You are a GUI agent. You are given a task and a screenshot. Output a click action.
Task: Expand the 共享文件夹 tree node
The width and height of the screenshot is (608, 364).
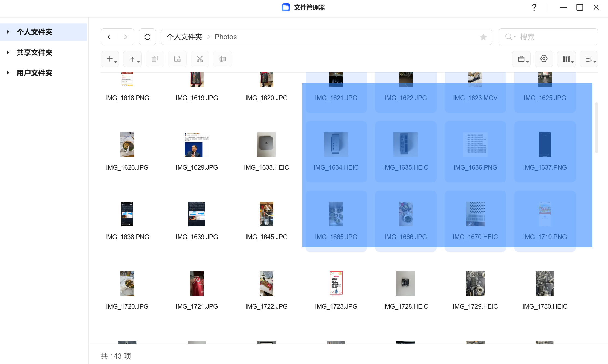(x=8, y=52)
